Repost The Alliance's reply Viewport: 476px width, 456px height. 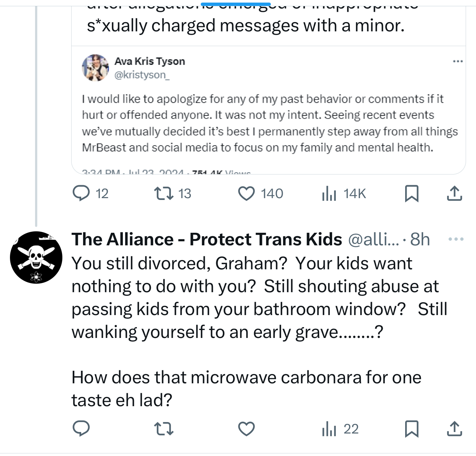[164, 429]
